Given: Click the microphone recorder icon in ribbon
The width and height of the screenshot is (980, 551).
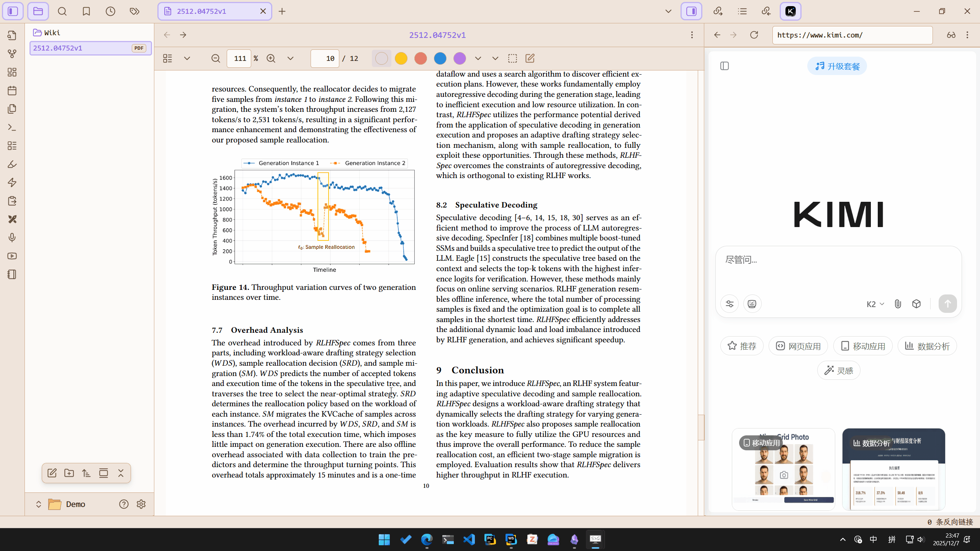Looking at the screenshot, I should [12, 238].
